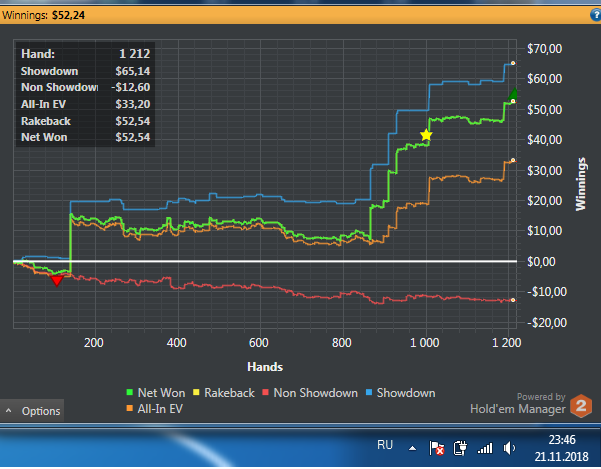601x469 pixels.
Task: Click the RU language indicator in taskbar
Action: point(385,445)
